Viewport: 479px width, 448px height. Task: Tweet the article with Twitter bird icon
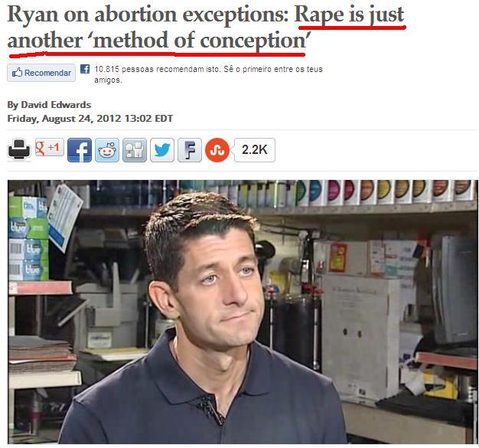tap(162, 150)
